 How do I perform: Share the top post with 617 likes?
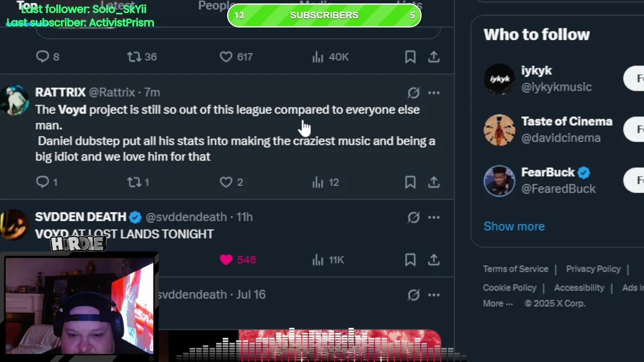click(434, 57)
